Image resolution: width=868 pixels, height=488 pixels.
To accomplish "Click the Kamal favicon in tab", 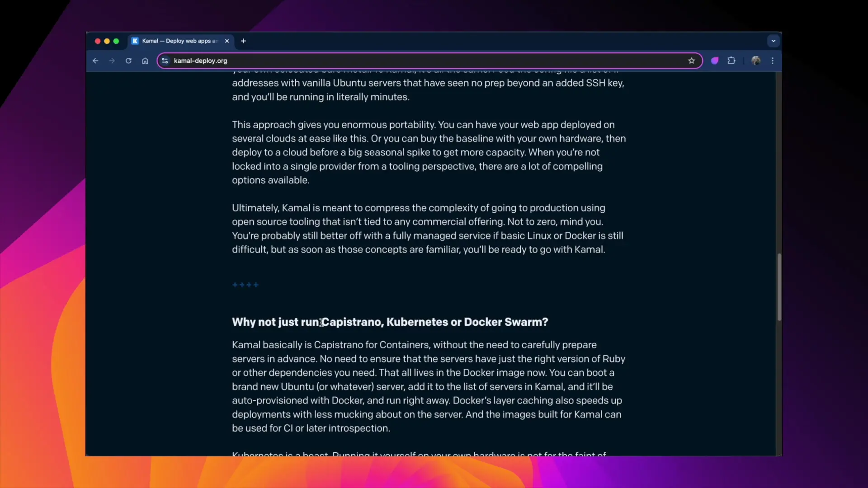I will [x=135, y=41].
